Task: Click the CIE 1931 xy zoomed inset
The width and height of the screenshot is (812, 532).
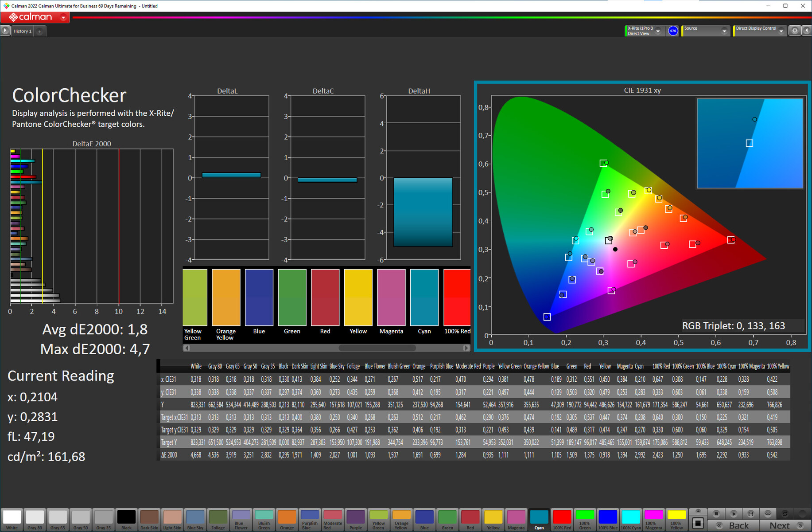Action: click(x=750, y=143)
